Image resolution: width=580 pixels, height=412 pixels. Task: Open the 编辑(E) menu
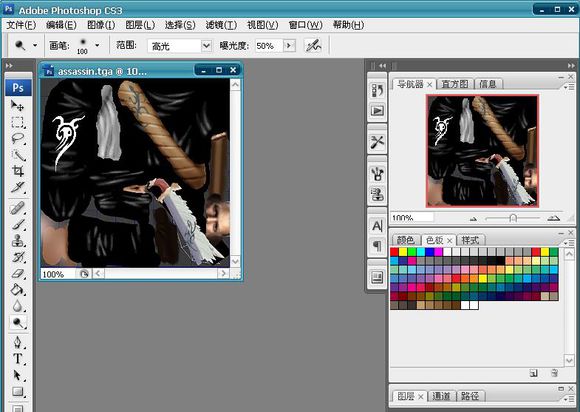pyautogui.click(x=61, y=25)
